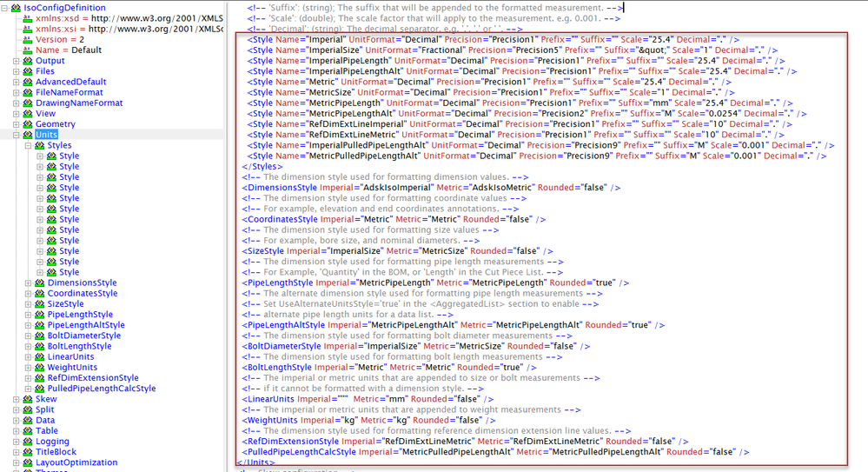Click the SizeStyle XML element line
Screen dimensions: 868x472
(x=397, y=251)
